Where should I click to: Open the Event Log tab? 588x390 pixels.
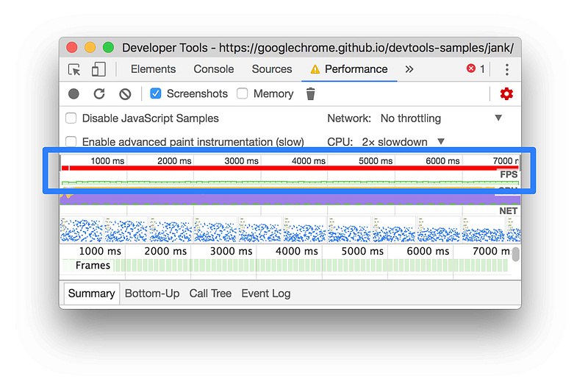[x=265, y=293]
